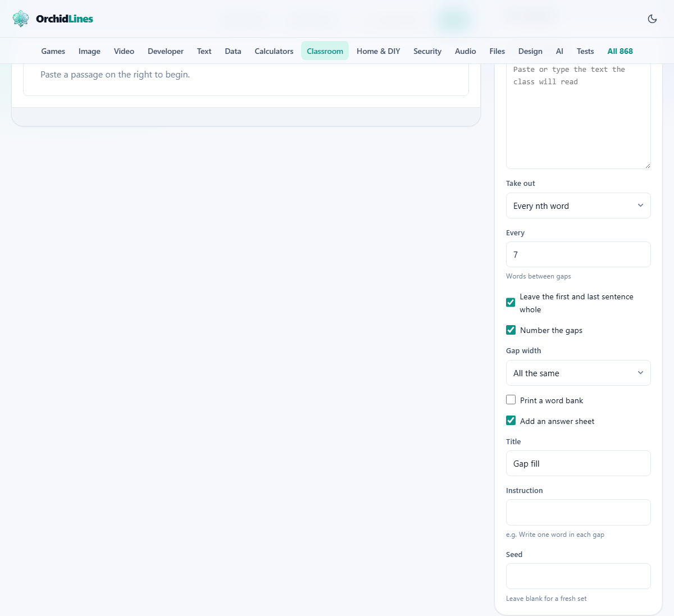Expand the Gap width dropdown
The height and width of the screenshot is (616, 674).
coord(579,373)
